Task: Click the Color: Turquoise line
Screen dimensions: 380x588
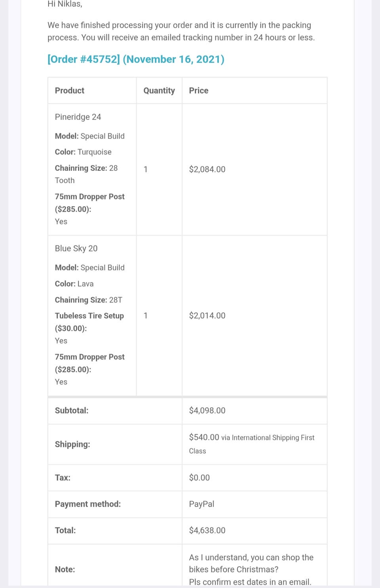Action: click(83, 152)
